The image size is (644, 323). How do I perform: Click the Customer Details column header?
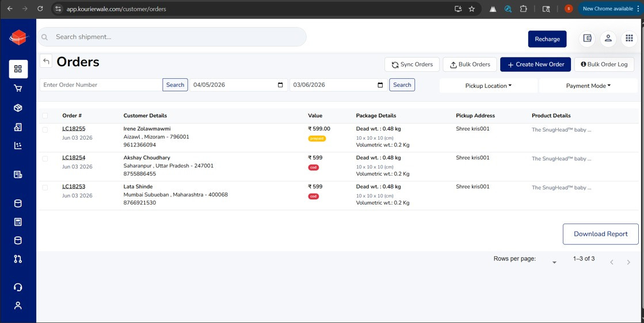tap(145, 116)
